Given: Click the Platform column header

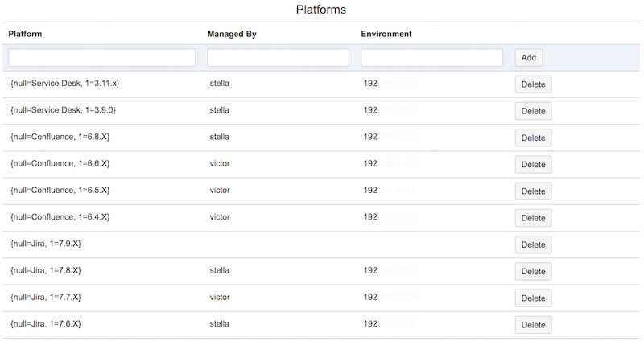Looking at the screenshot, I should point(25,34).
